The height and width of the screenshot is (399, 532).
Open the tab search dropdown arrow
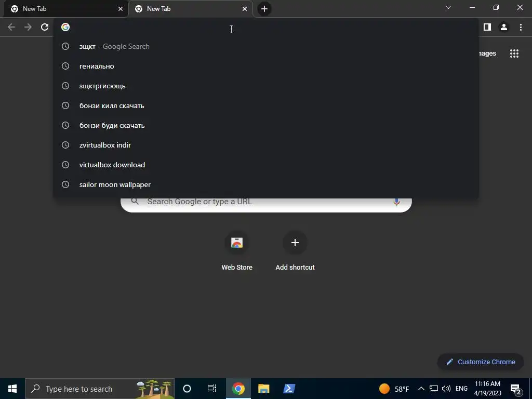pos(448,7)
